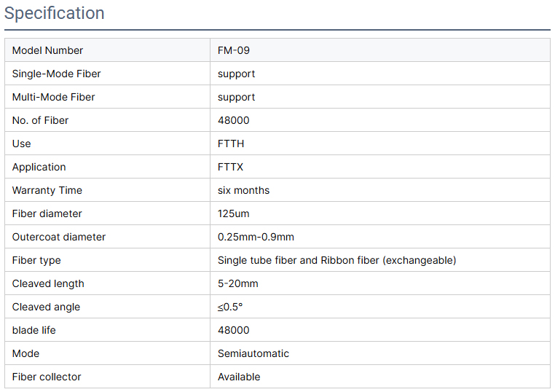Click the blade life 48000 value

(233, 330)
